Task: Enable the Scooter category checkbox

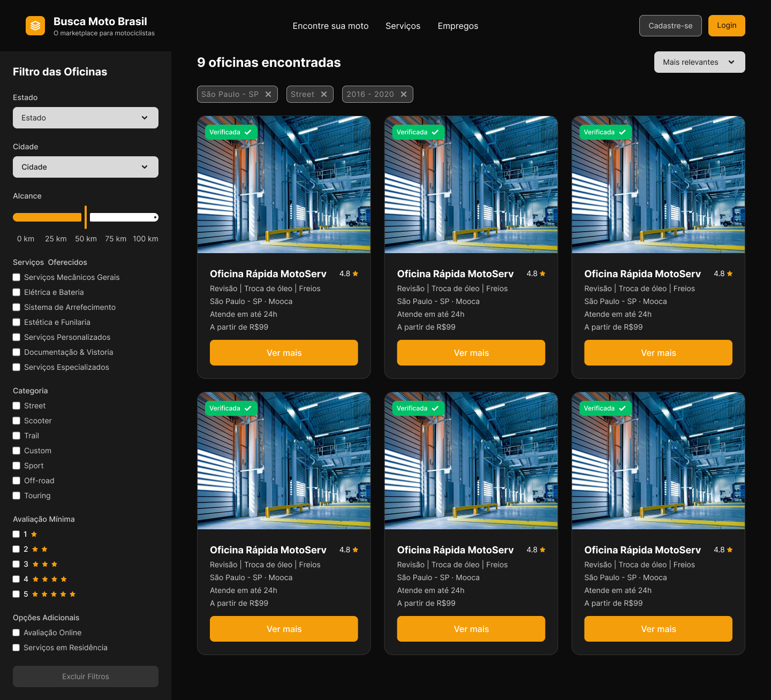Action: point(17,421)
